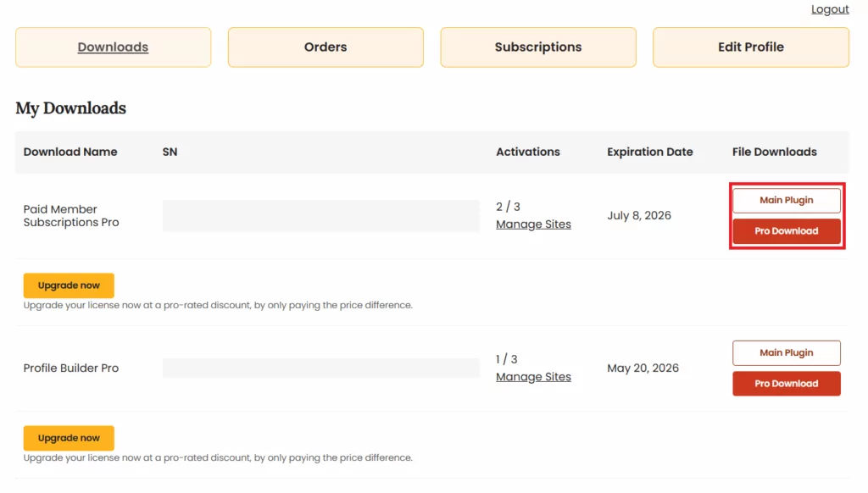
Task: Select the Profile Builder Pro serial number field
Action: (x=320, y=368)
